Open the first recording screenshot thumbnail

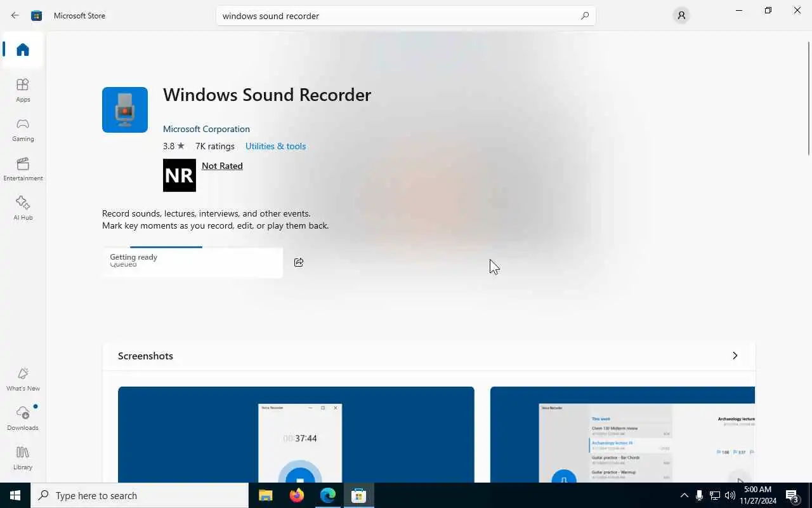(x=296, y=434)
